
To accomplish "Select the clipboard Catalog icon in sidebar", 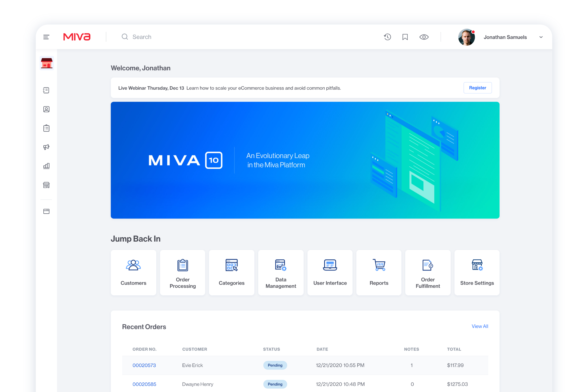I will 46,128.
